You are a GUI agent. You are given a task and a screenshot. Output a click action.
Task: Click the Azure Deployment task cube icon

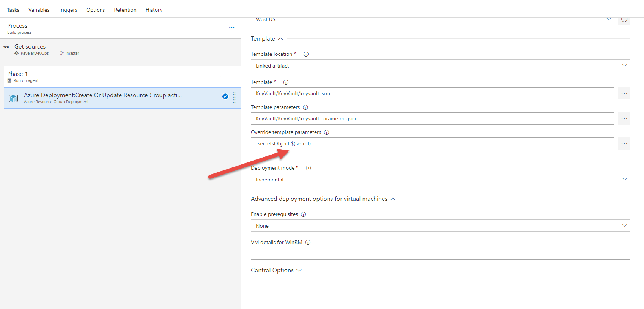[x=13, y=98]
